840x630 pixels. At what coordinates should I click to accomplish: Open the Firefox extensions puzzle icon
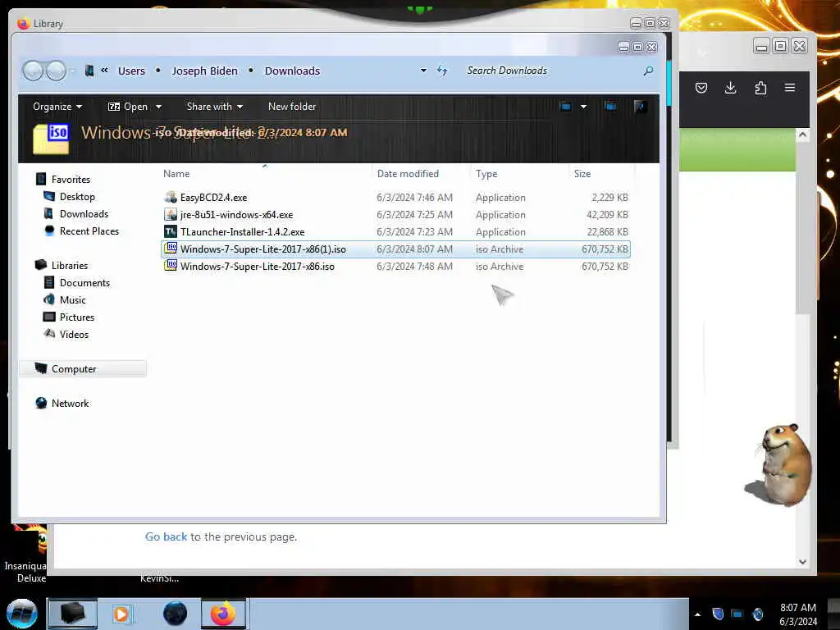tap(760, 88)
